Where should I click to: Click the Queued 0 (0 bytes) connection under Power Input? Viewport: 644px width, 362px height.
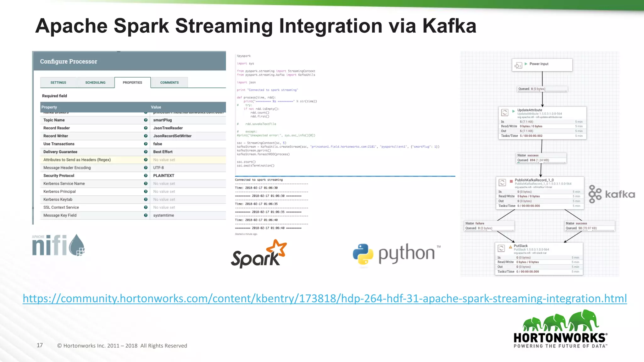[x=542, y=89]
